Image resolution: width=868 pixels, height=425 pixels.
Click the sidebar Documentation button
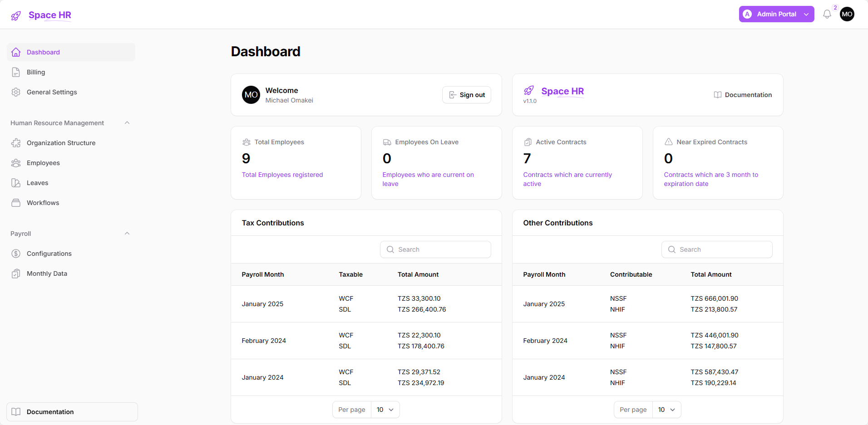pyautogui.click(x=72, y=412)
